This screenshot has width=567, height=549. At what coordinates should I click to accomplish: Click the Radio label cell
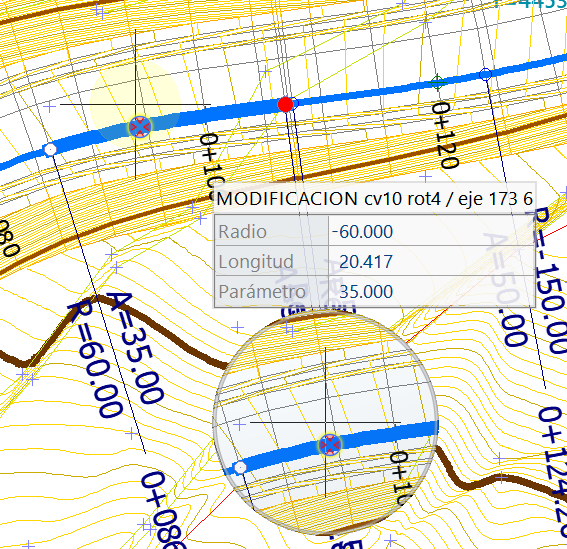[272, 231]
